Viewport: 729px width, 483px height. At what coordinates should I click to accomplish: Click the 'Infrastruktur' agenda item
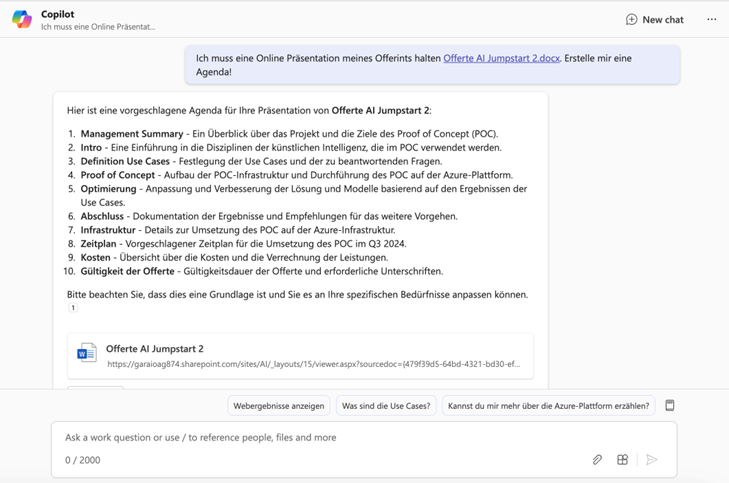[108, 230]
